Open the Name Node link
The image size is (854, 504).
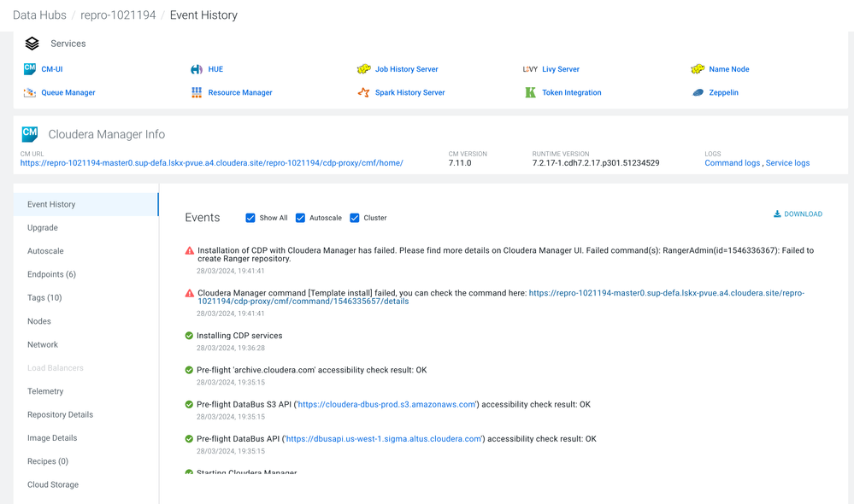[x=728, y=69]
